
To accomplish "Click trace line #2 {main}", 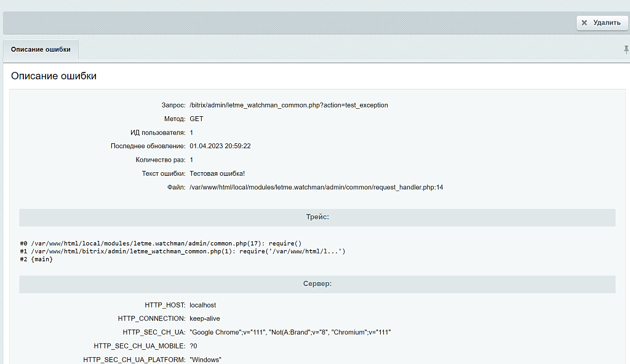I will pyautogui.click(x=36, y=259).
